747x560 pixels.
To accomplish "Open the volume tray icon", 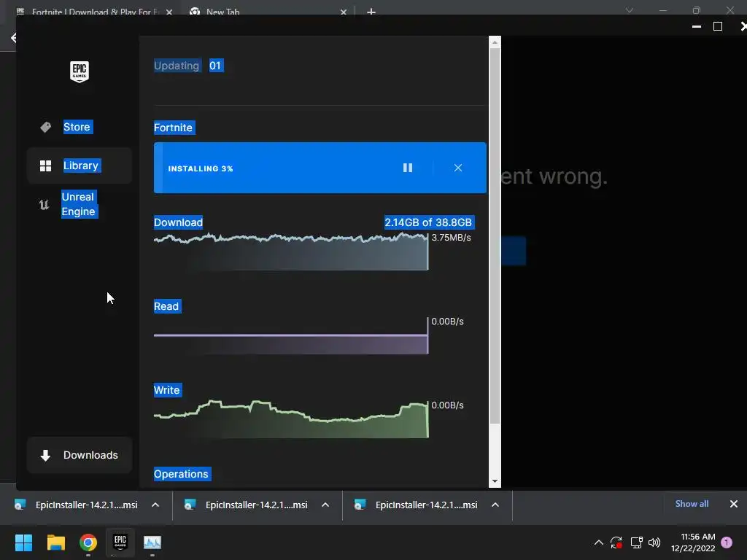I will coord(654,542).
